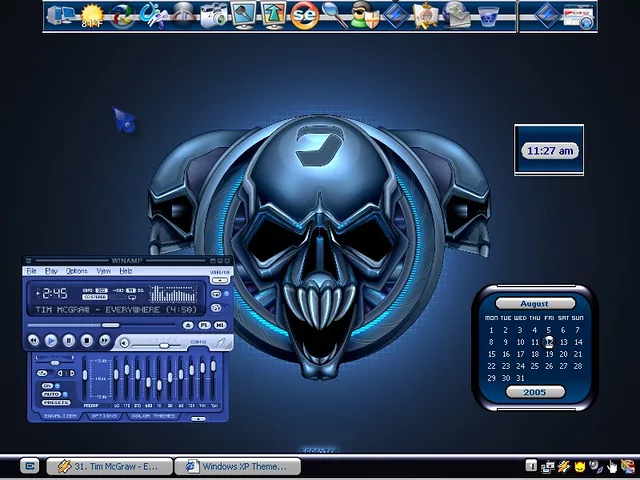Skip to next track in Winamp
The width and height of the screenshot is (640, 480).
[x=104, y=340]
